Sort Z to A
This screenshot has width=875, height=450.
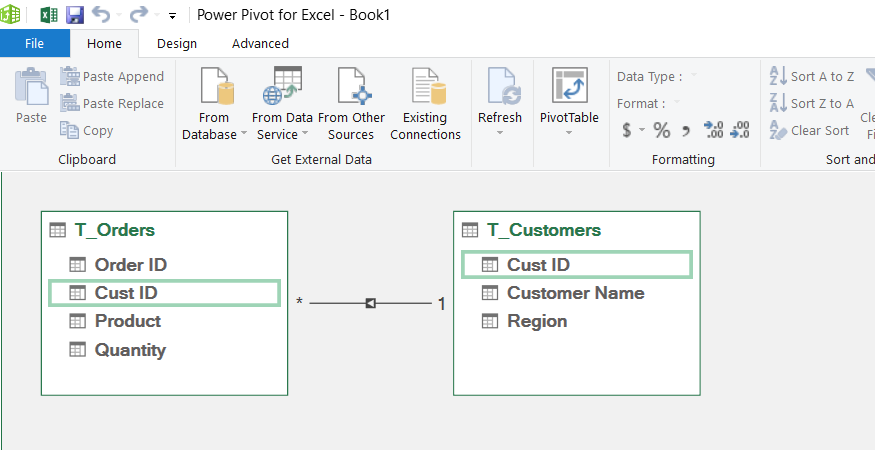pyautogui.click(x=812, y=103)
